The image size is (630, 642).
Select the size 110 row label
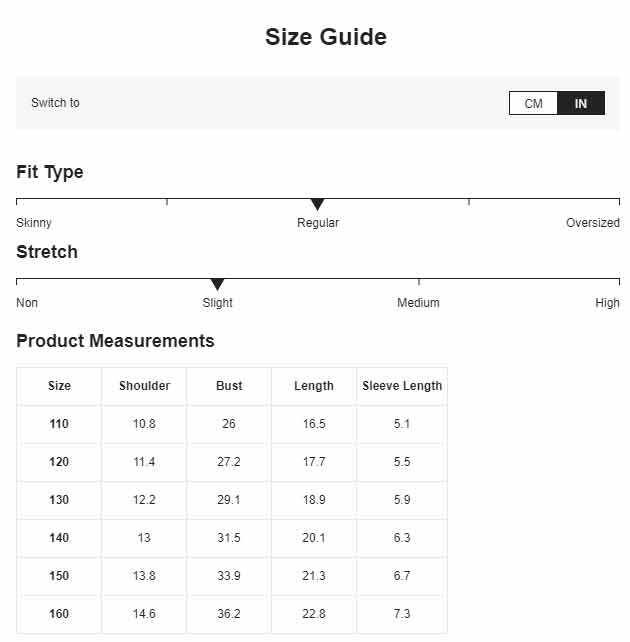[59, 424]
